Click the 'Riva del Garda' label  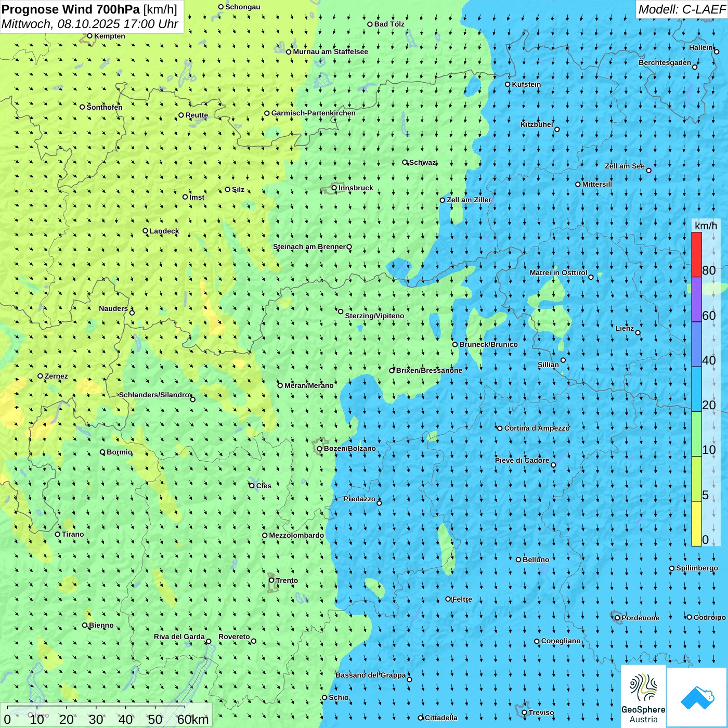[179, 636]
